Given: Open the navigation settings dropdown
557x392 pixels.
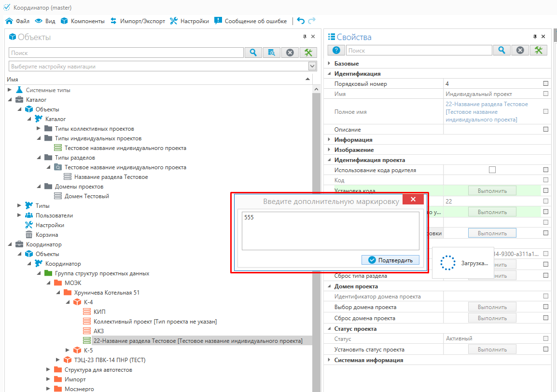Looking at the screenshot, I should [x=312, y=67].
